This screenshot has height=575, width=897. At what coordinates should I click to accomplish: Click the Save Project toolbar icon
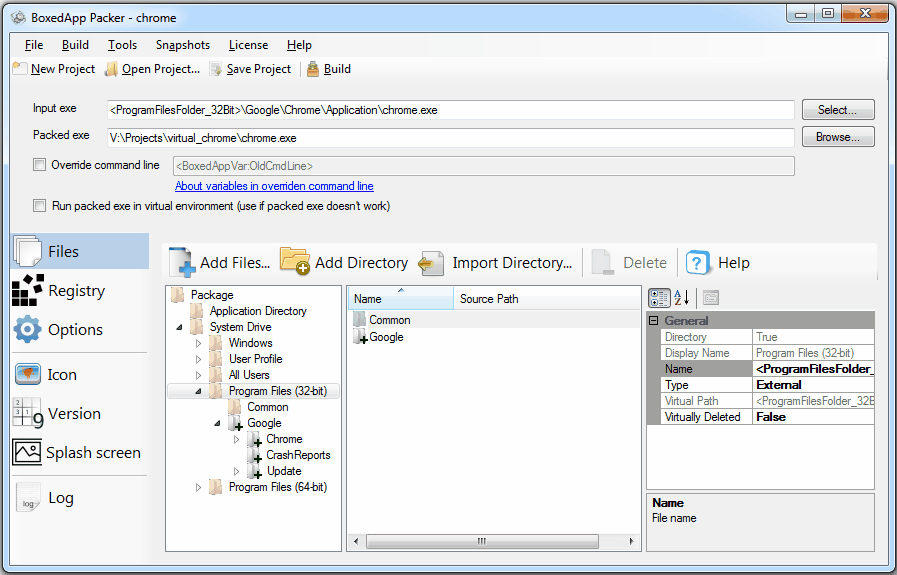click(x=216, y=69)
